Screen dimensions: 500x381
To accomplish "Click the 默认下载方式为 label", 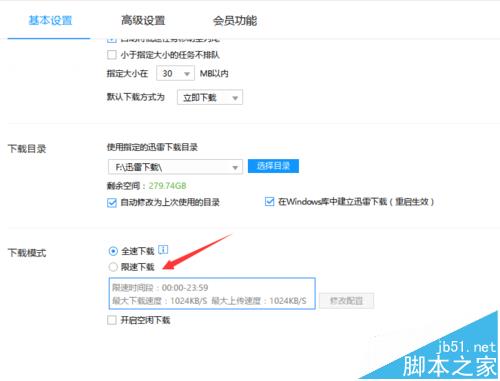I will (x=136, y=97).
